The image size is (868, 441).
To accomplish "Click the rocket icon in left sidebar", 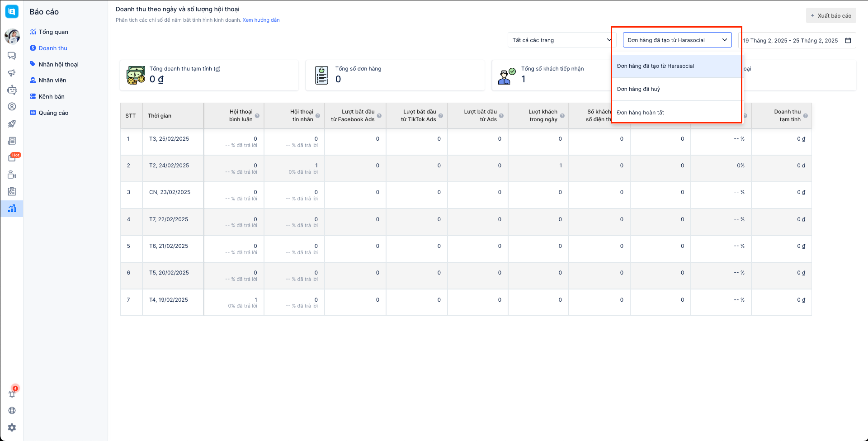I will [x=12, y=124].
